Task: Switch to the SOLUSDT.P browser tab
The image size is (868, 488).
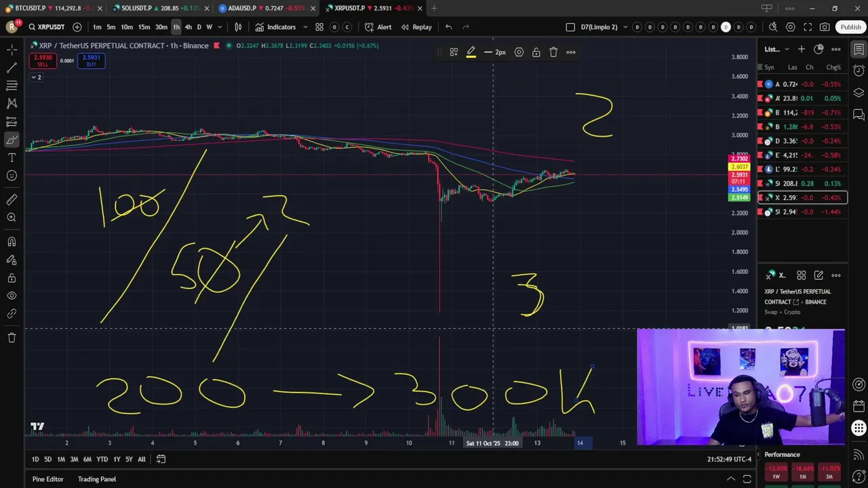Action: 160,8
